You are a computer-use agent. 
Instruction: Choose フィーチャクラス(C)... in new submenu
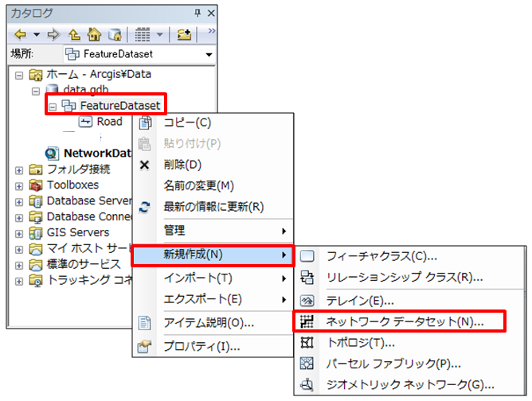click(381, 256)
